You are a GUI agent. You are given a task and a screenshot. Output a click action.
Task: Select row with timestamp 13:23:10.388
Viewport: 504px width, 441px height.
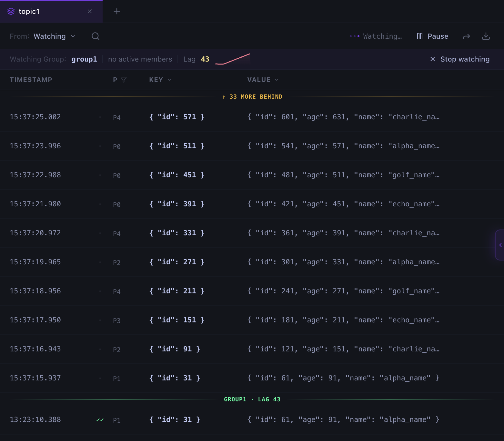[x=252, y=420]
